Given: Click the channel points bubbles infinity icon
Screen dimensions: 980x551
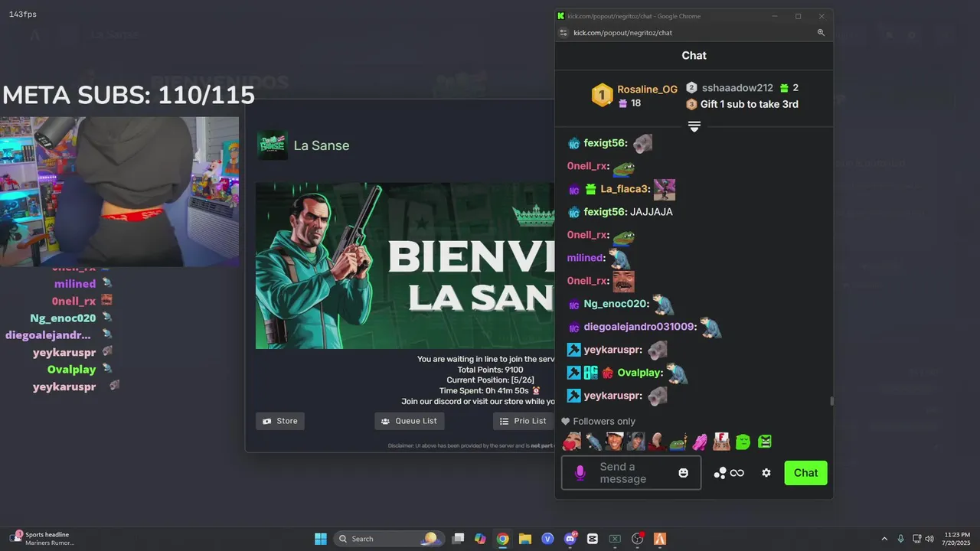Looking at the screenshot, I should 729,473.
